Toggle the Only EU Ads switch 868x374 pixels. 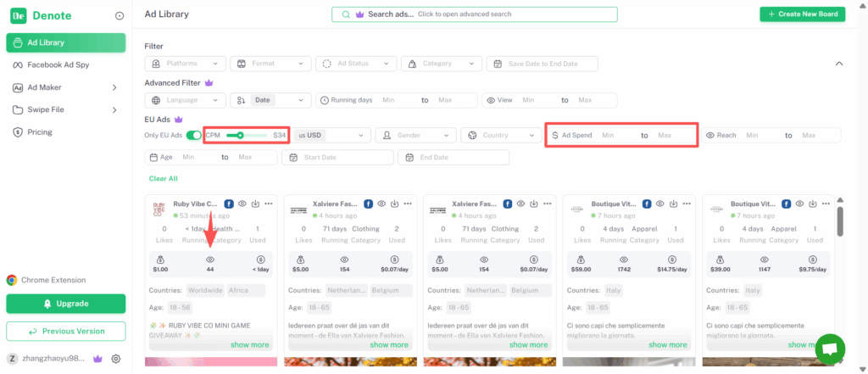[x=194, y=135]
